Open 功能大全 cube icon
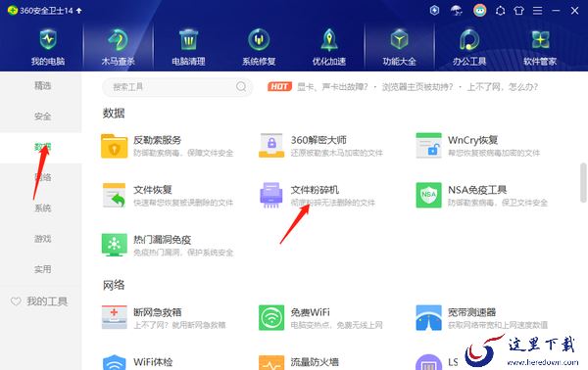 click(399, 40)
